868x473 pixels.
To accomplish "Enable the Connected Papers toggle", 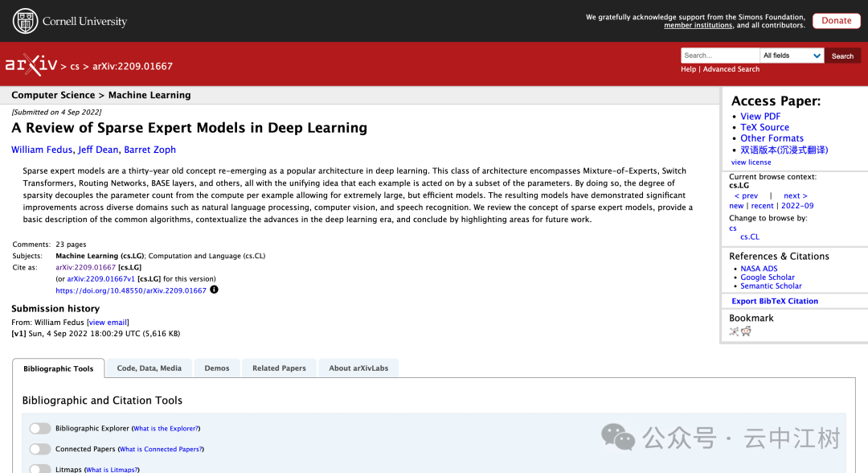I will click(40, 450).
